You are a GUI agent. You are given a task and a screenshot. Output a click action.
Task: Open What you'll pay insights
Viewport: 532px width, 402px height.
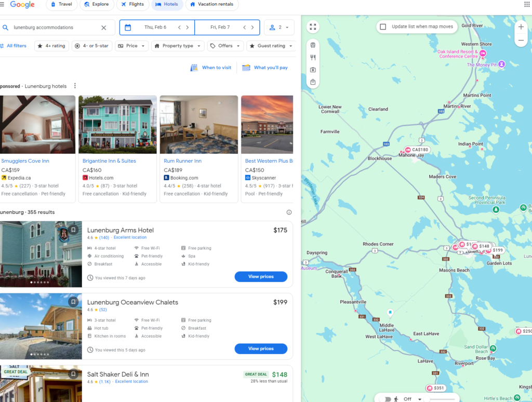pos(265,68)
